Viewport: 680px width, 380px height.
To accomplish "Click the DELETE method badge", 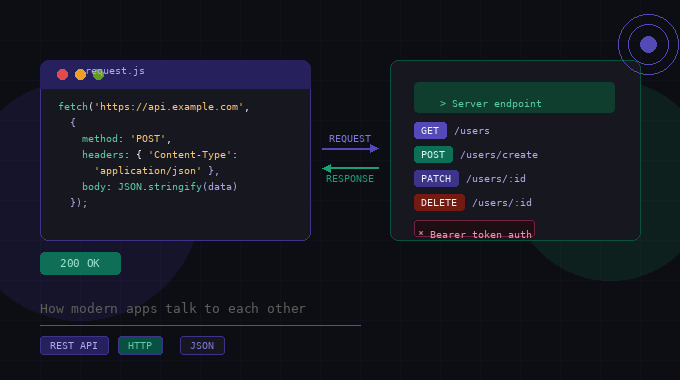I will tap(439, 203).
